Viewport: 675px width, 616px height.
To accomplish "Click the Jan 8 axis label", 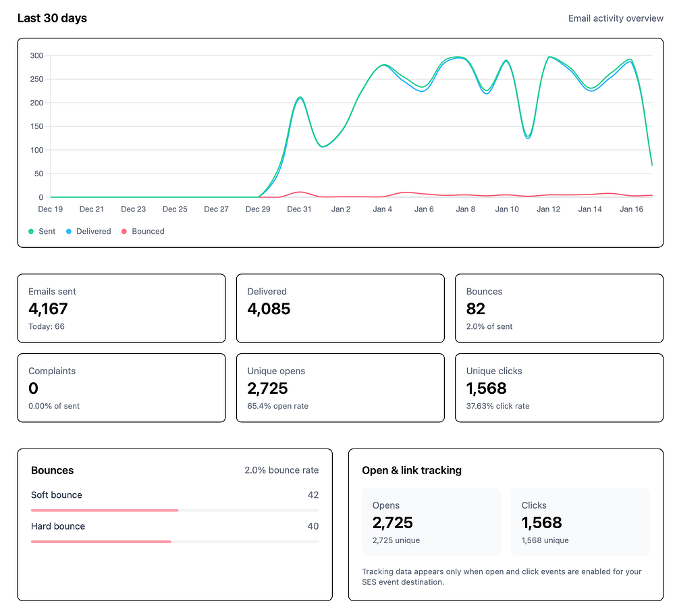I will (465, 209).
